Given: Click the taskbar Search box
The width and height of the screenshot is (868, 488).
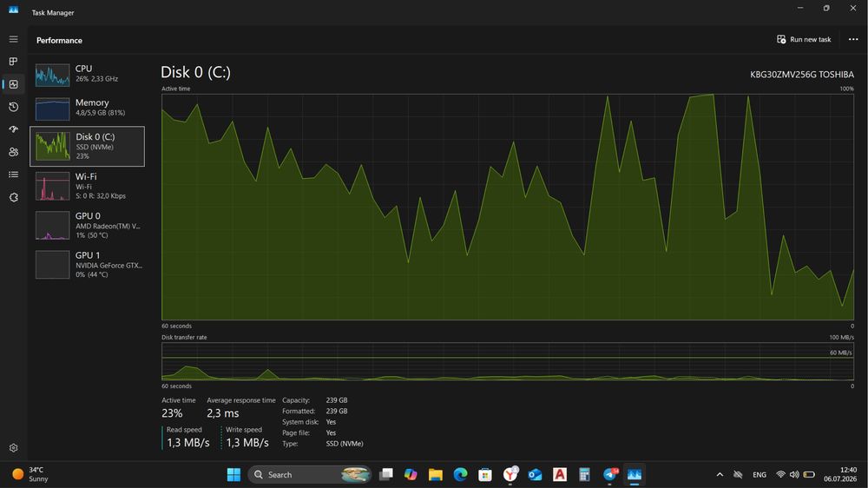Looking at the screenshot, I should (x=310, y=475).
